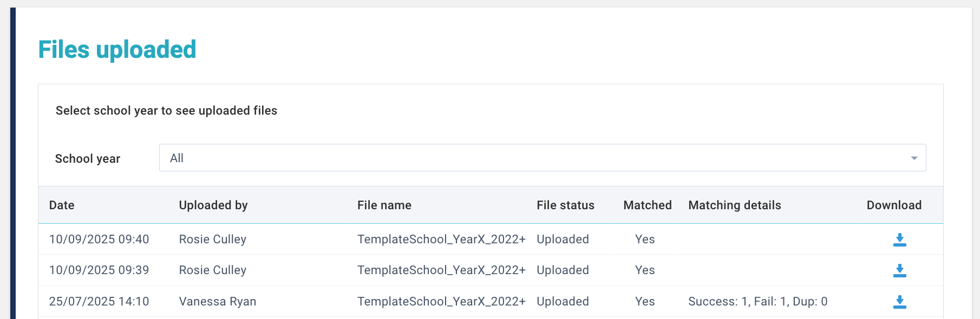Click the Yes value in the 09:40 row

645,240
